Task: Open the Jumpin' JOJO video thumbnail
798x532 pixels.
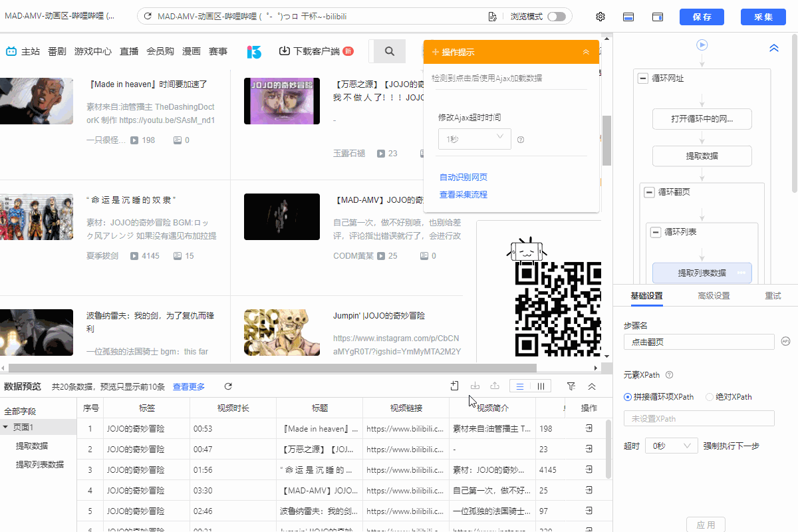Action: click(x=282, y=332)
